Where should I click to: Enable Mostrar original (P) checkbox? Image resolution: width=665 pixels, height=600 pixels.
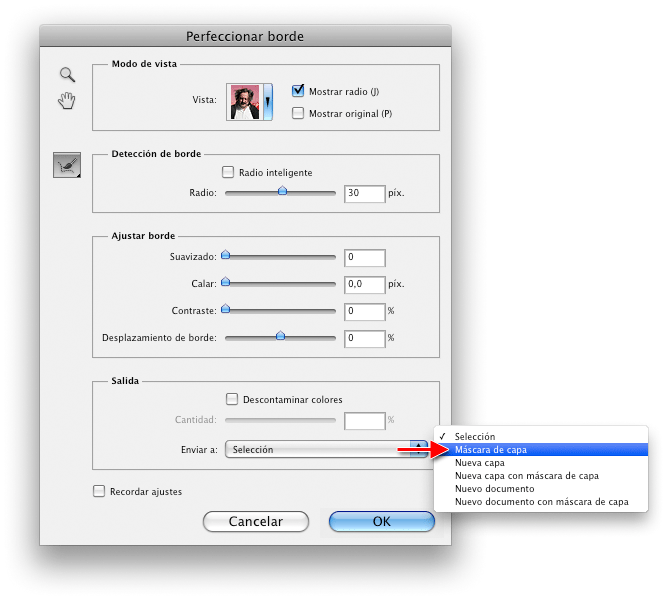point(298,113)
